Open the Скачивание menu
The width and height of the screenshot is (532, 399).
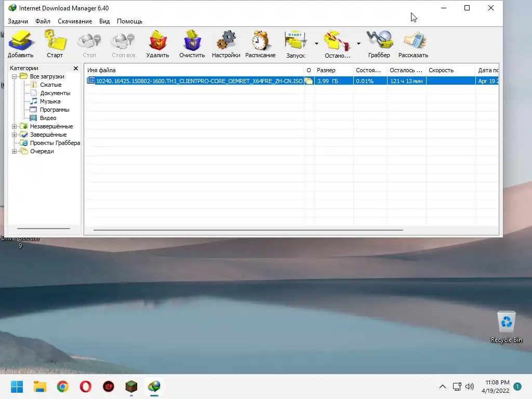click(75, 21)
